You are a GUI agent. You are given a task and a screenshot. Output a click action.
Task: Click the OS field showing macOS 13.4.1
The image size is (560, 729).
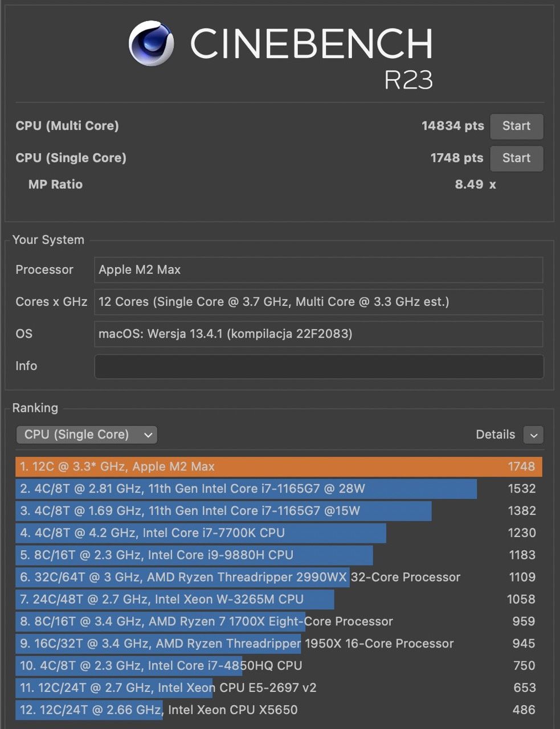click(x=318, y=334)
